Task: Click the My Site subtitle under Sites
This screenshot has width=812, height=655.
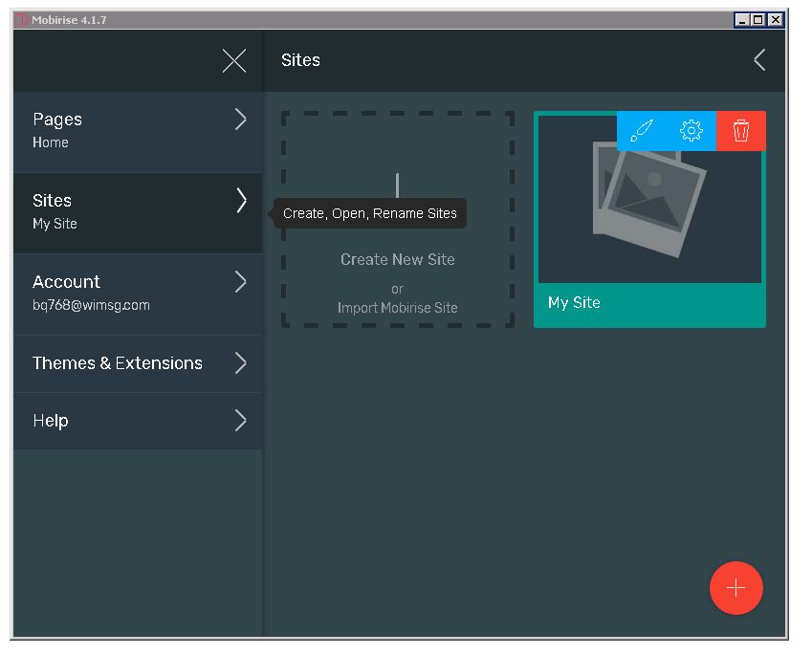Action: point(55,224)
